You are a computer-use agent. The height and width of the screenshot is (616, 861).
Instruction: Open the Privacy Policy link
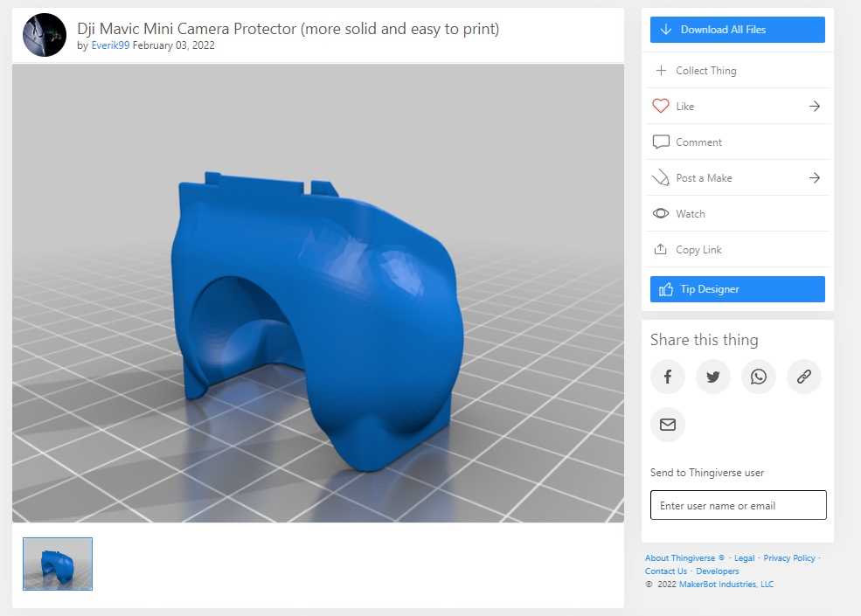(789, 558)
